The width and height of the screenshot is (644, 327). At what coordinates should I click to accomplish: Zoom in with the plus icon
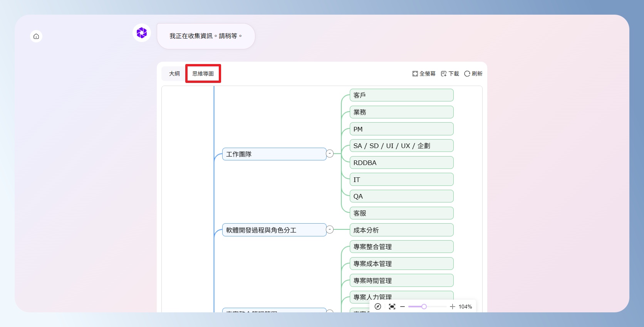point(452,307)
